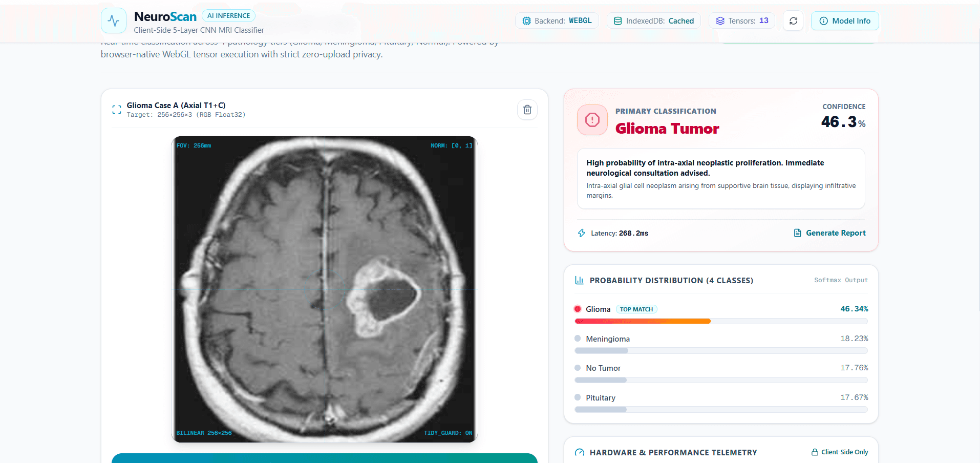Click the Glioma Tumor alert icon

592,120
